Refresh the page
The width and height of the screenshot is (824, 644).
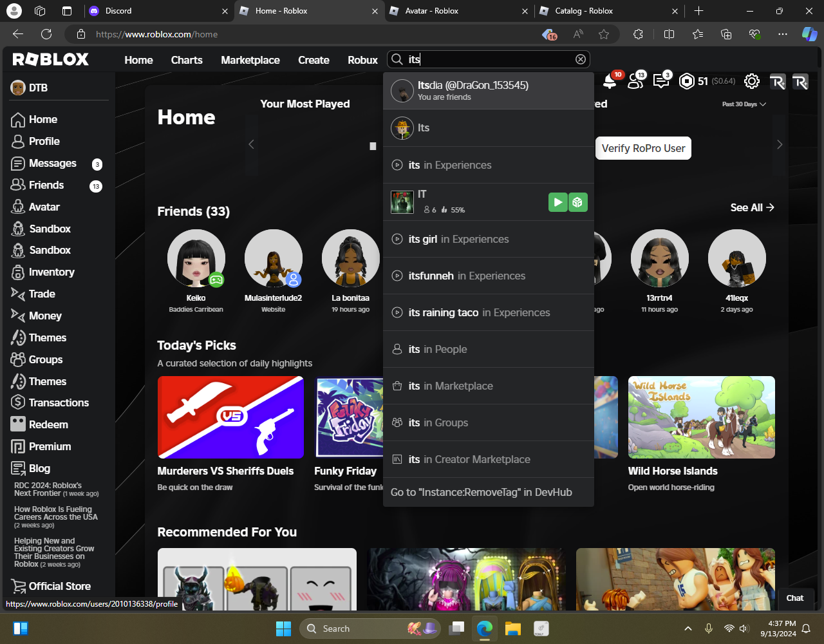[x=46, y=34]
